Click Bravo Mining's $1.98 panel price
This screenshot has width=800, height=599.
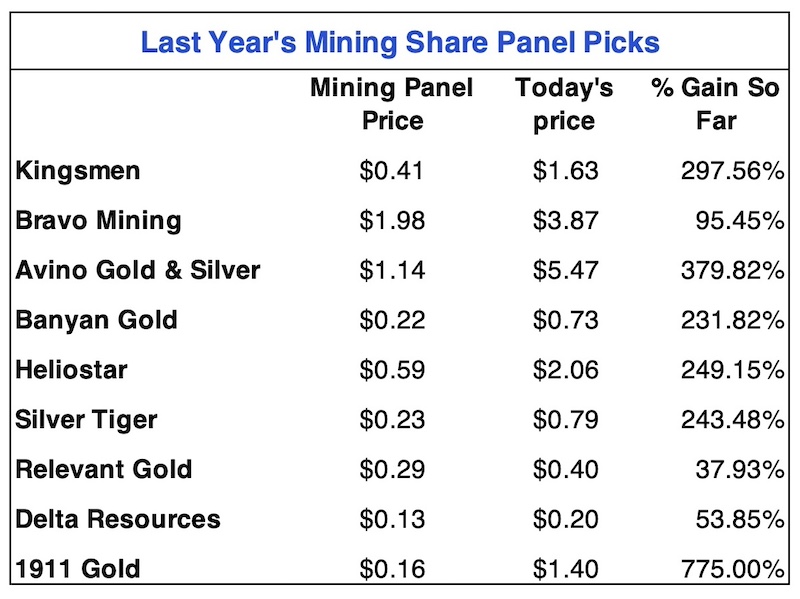(x=392, y=220)
